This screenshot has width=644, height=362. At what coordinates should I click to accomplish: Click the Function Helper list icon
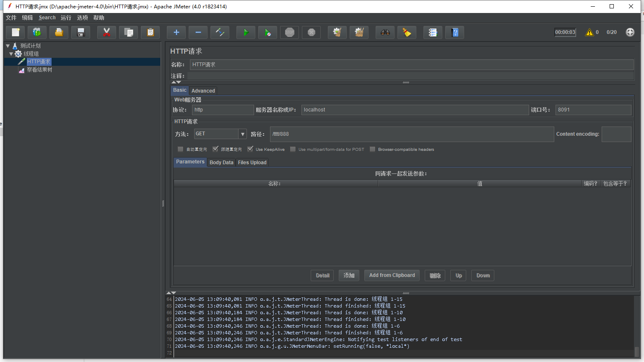click(x=433, y=32)
